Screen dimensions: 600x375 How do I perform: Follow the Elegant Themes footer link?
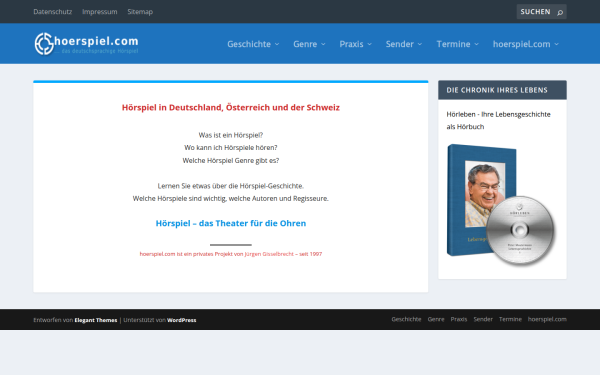[x=96, y=320]
